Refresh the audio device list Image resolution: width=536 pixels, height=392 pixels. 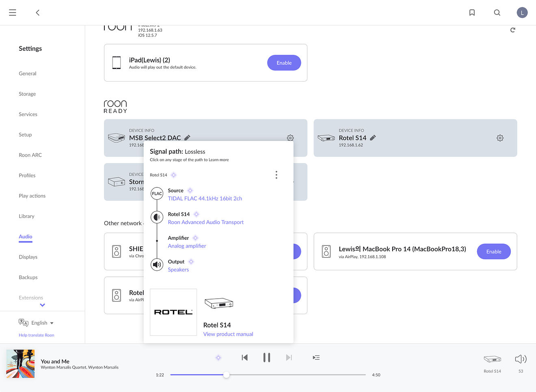513,30
